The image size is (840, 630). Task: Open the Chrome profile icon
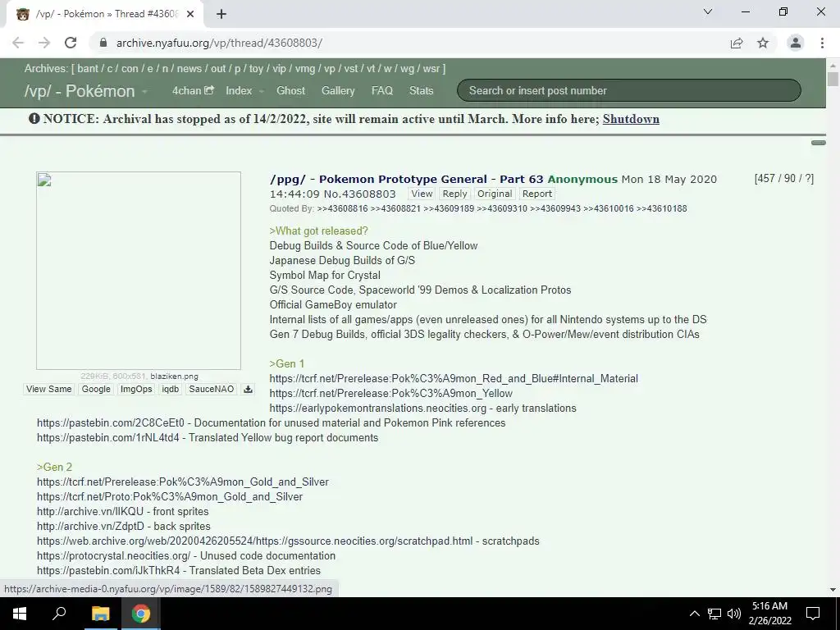click(x=796, y=43)
